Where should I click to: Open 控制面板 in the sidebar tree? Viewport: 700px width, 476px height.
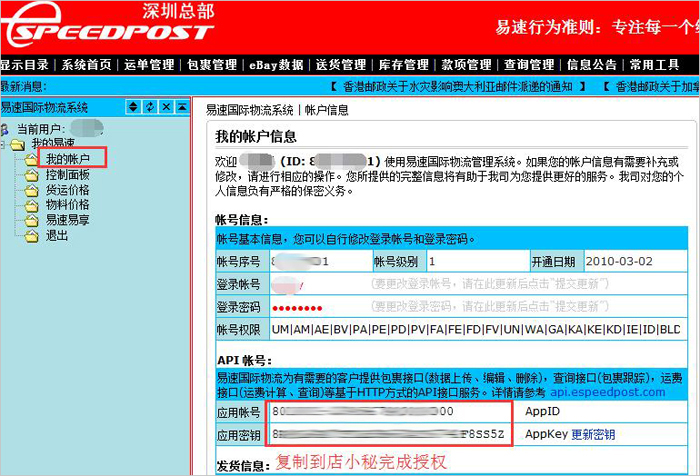pyautogui.click(x=68, y=175)
